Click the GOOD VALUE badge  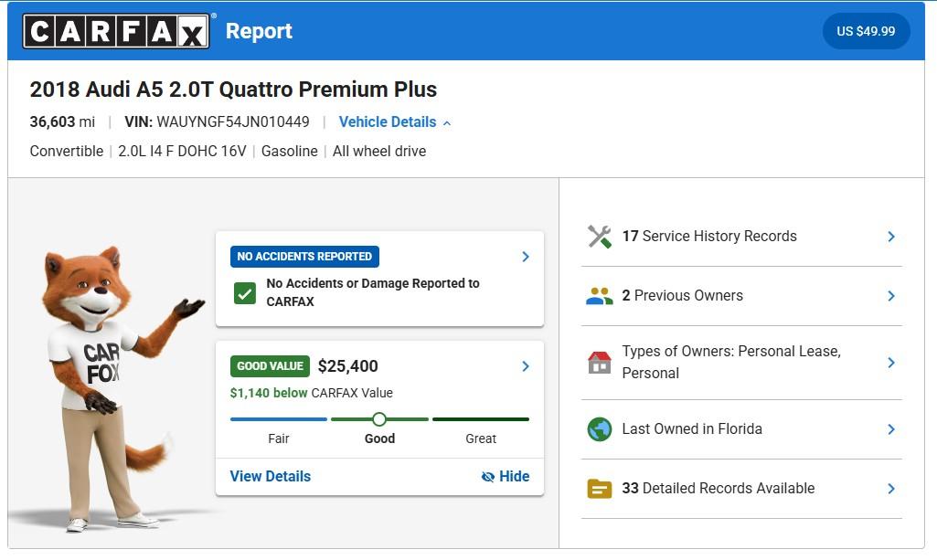click(x=270, y=366)
